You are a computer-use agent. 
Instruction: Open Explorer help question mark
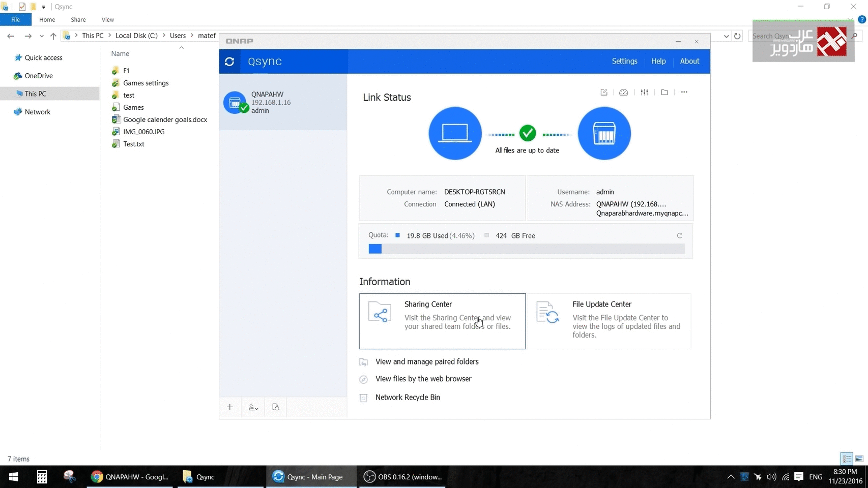862,19
